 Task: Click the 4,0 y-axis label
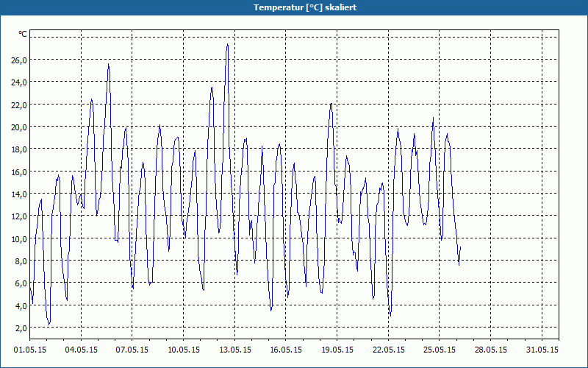21,305
